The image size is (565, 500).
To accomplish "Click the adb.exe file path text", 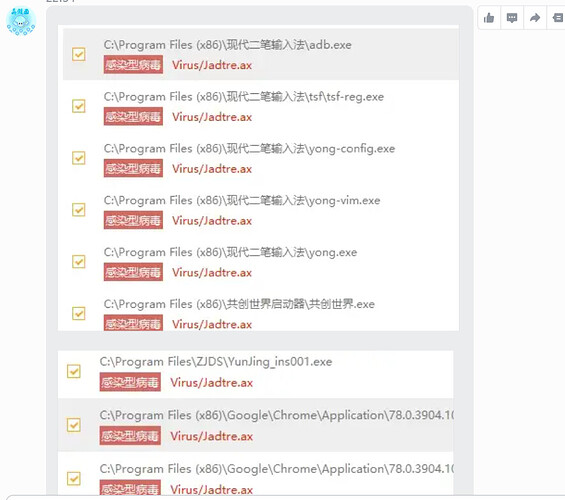I will click(227, 45).
